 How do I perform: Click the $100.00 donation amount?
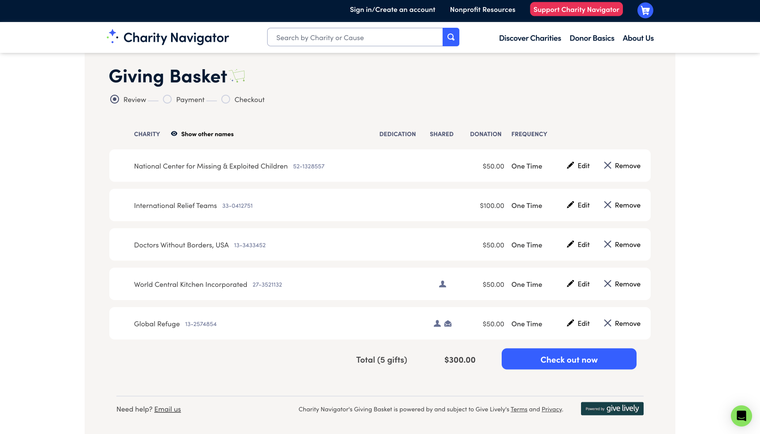[x=492, y=206]
